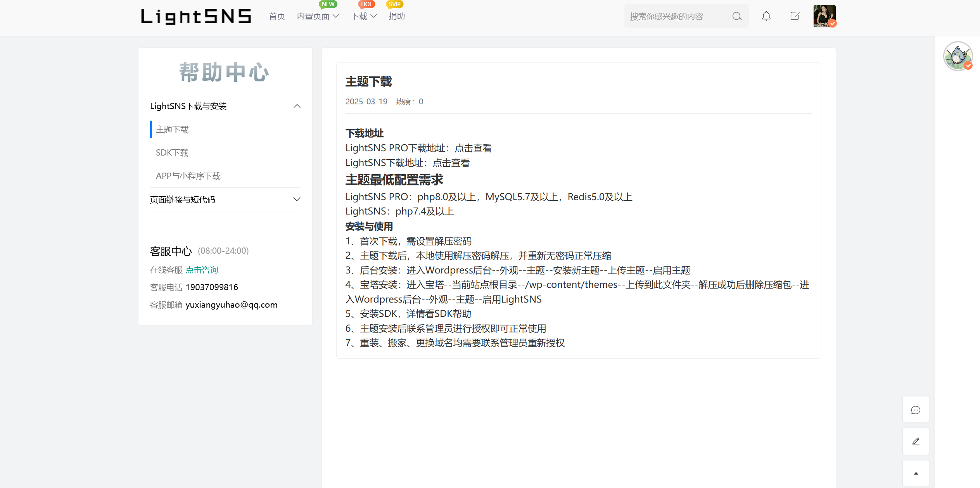Open the chat bubble floating button
This screenshot has height=488, width=980.
coord(916,410)
